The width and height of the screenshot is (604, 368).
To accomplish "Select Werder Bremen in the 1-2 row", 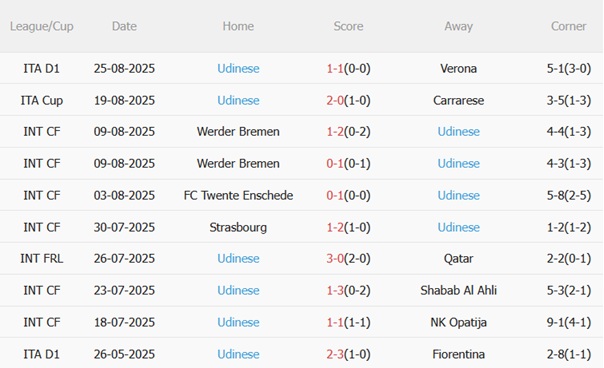I will pyautogui.click(x=238, y=132).
